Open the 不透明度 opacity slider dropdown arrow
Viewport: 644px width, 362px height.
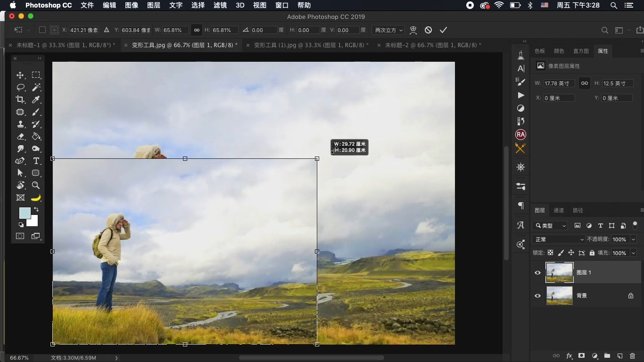click(633, 239)
